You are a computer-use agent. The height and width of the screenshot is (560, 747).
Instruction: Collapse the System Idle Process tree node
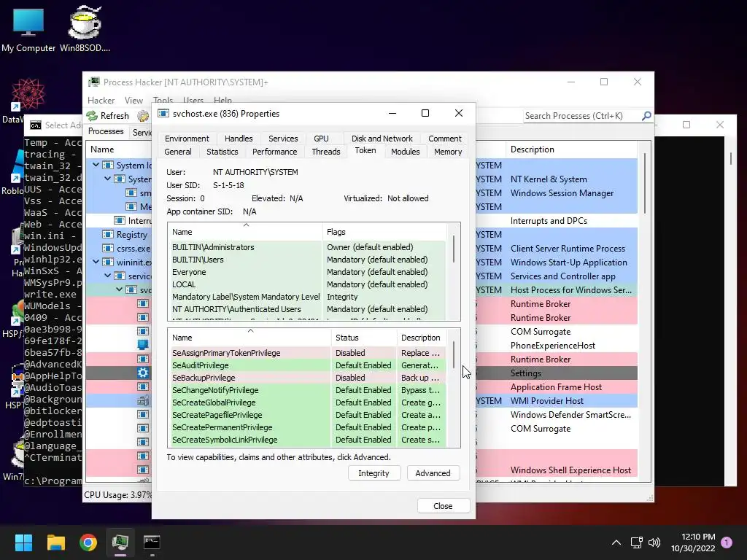pyautogui.click(x=96, y=165)
